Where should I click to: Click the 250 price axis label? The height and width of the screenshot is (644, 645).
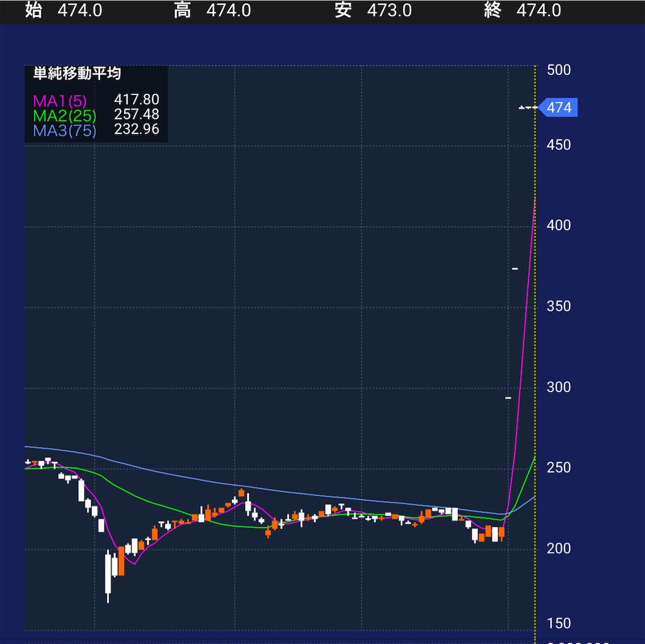559,468
